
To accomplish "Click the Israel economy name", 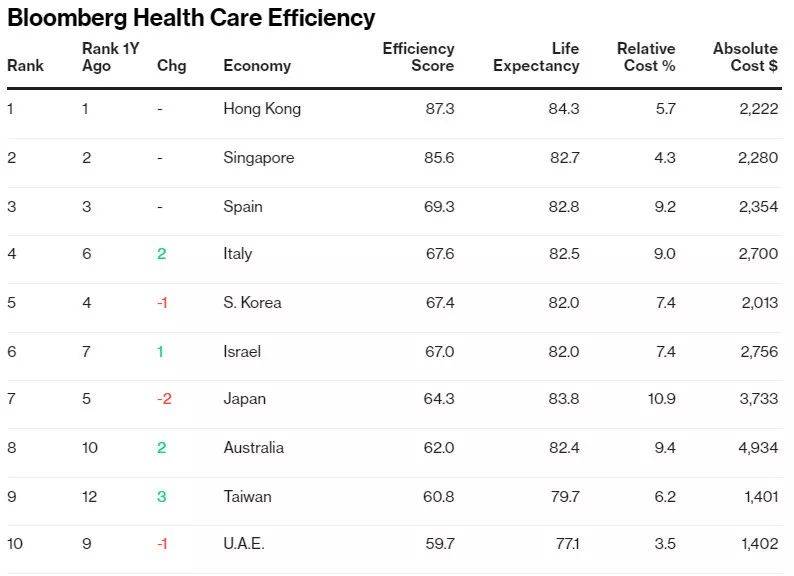I will [x=242, y=351].
